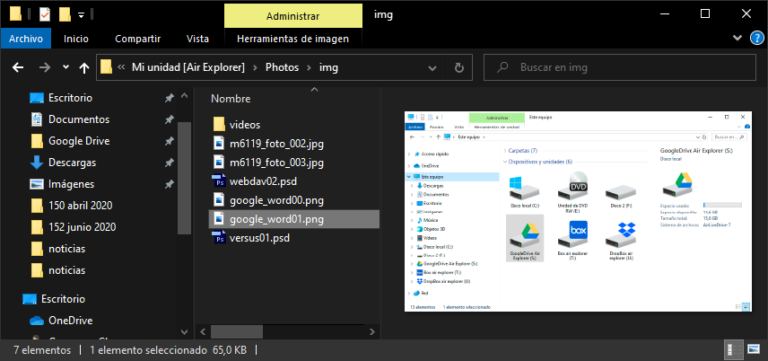
Task: Go up one folder level
Action: [84, 68]
